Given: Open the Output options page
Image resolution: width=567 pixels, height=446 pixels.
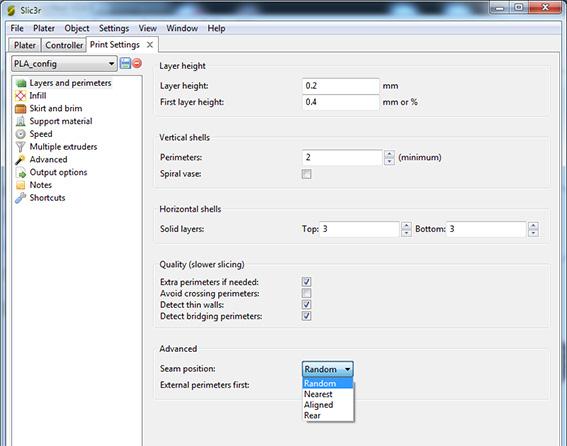Looking at the screenshot, I should point(58,173).
